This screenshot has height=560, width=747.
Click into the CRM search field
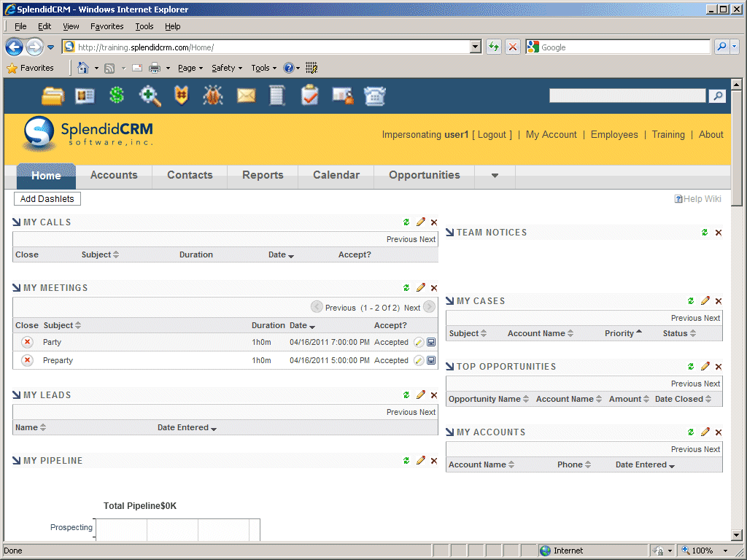(627, 96)
